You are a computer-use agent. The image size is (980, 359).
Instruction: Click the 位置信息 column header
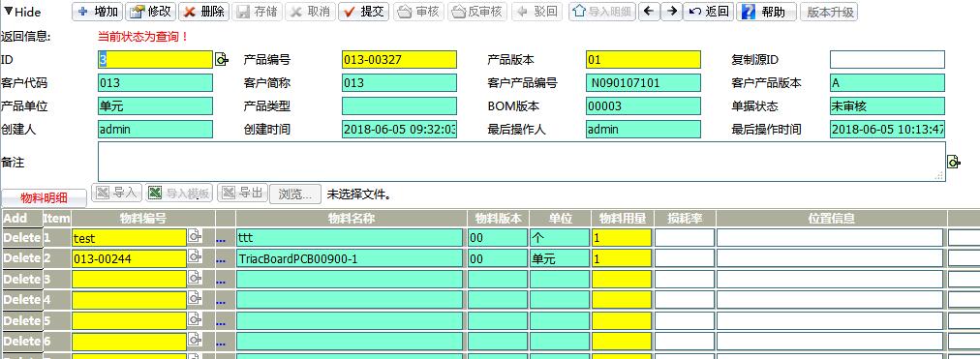tap(831, 219)
